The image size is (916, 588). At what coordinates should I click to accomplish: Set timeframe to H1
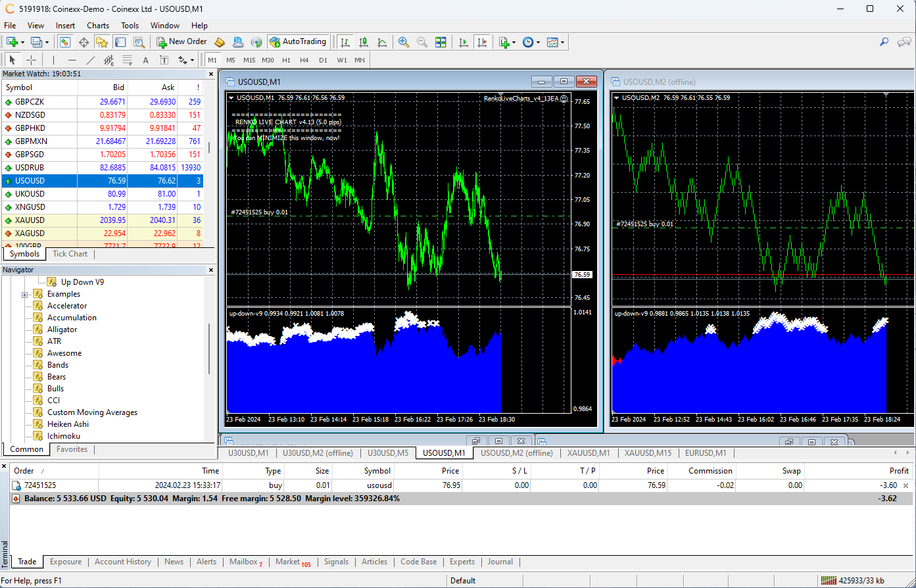pyautogui.click(x=286, y=60)
